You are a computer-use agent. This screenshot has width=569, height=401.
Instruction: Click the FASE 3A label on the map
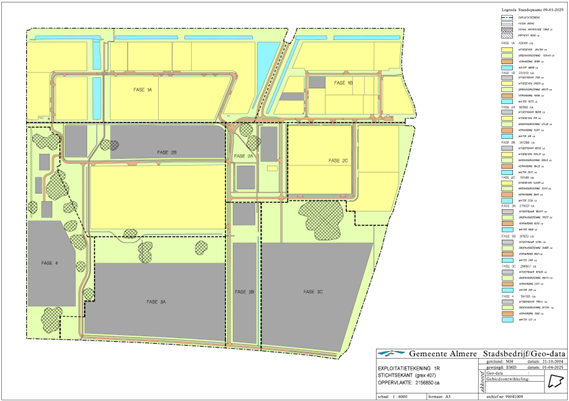click(156, 302)
